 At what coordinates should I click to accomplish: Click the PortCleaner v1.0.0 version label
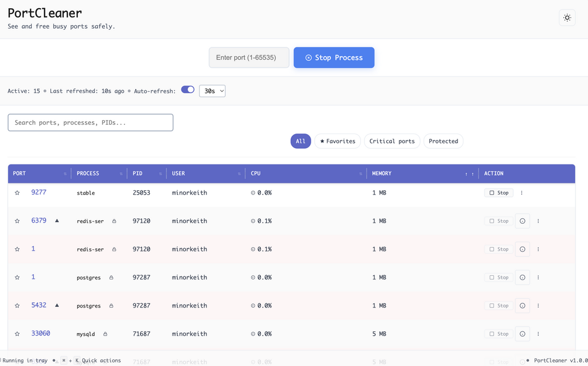[x=561, y=360]
